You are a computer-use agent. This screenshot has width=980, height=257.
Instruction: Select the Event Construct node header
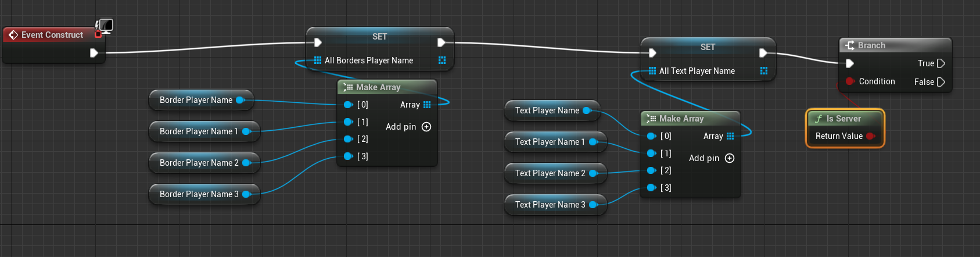52,35
